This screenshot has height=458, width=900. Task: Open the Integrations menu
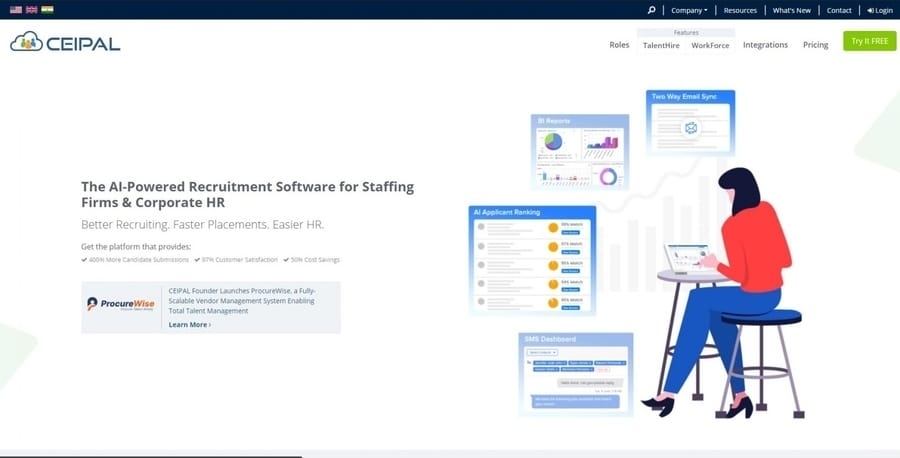point(765,45)
